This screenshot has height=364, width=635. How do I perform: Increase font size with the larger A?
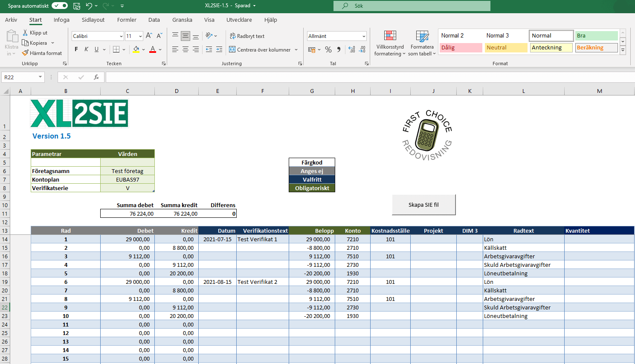[149, 36]
